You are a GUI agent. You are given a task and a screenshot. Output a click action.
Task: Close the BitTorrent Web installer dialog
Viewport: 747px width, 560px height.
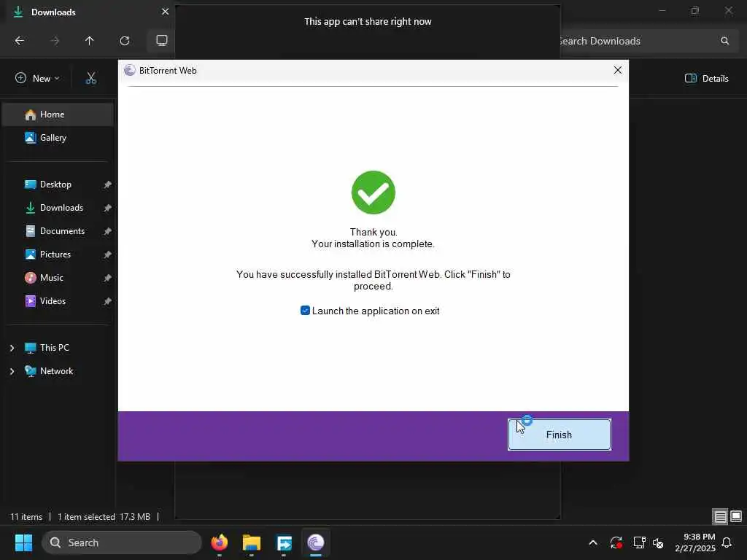[617, 70]
